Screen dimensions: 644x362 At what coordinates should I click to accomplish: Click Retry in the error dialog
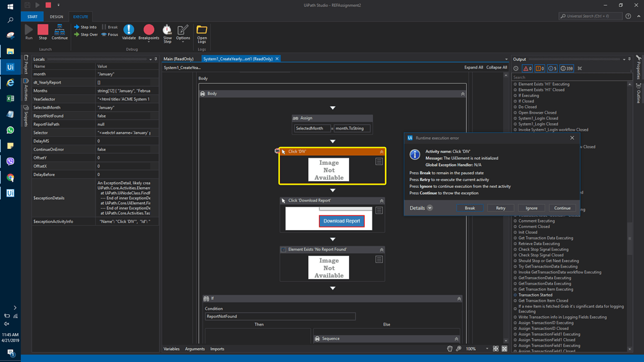(500, 208)
